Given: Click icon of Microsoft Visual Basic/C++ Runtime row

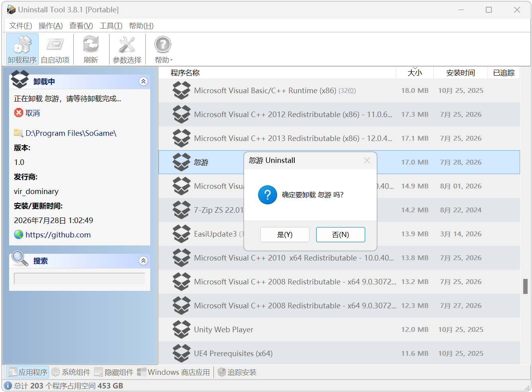Looking at the screenshot, I should [182, 90].
